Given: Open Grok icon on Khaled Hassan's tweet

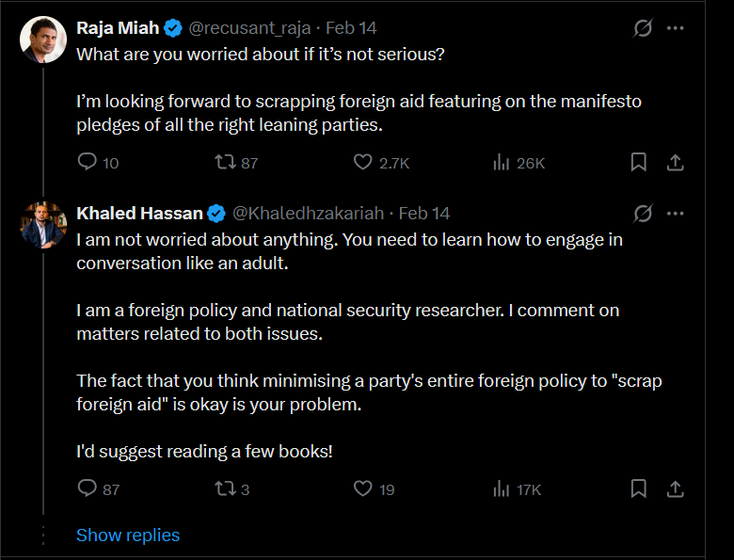Looking at the screenshot, I should 643,214.
